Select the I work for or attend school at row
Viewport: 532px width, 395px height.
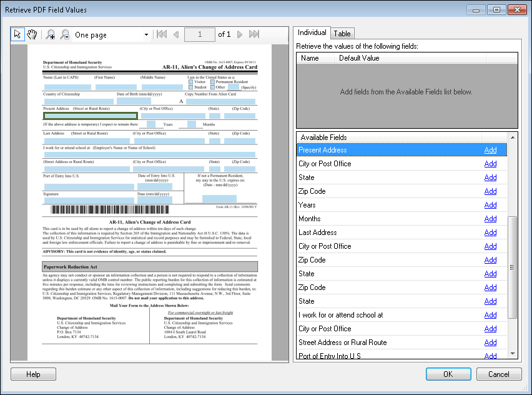[401, 315]
